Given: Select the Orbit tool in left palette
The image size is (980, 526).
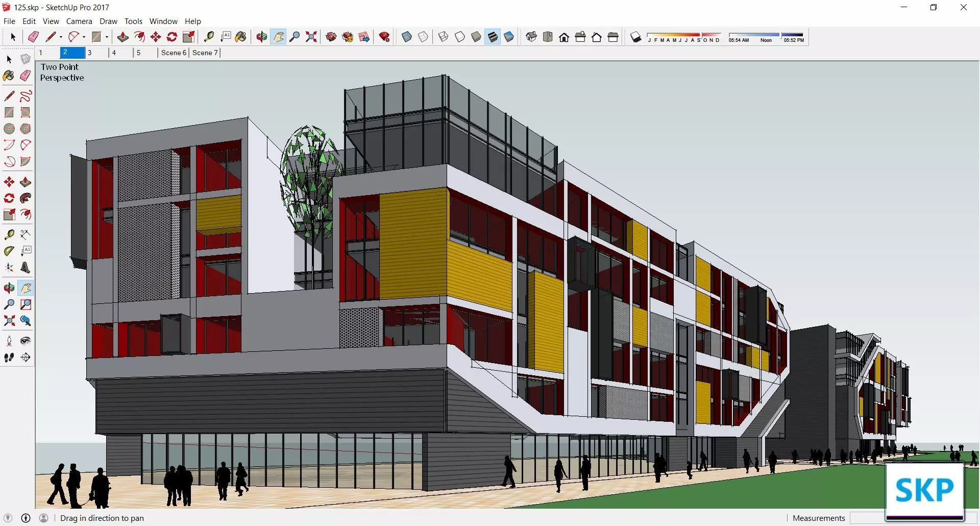Looking at the screenshot, I should [x=9, y=288].
